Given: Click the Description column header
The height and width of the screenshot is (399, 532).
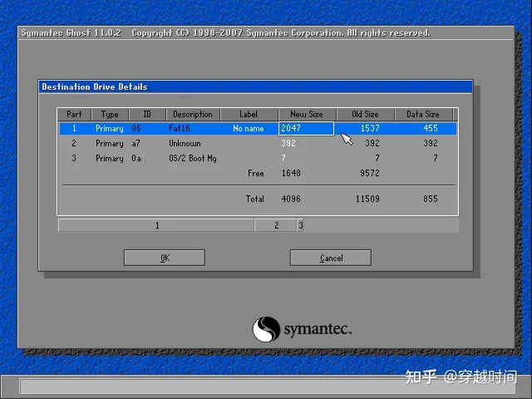Looking at the screenshot, I should click(193, 115).
